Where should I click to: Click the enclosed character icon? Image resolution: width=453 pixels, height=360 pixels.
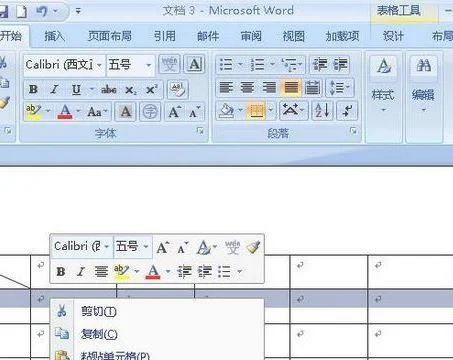pos(150,111)
